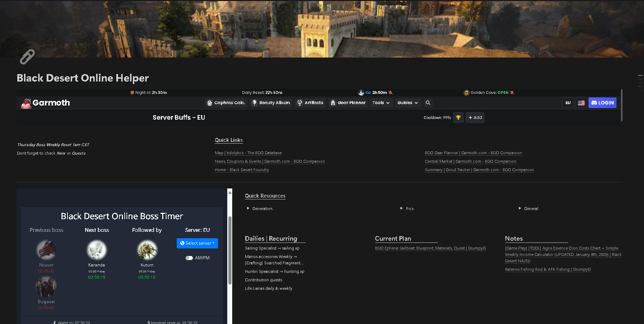Open the search magnifier icon
Screen dimensions: 644x324
pos(428,103)
